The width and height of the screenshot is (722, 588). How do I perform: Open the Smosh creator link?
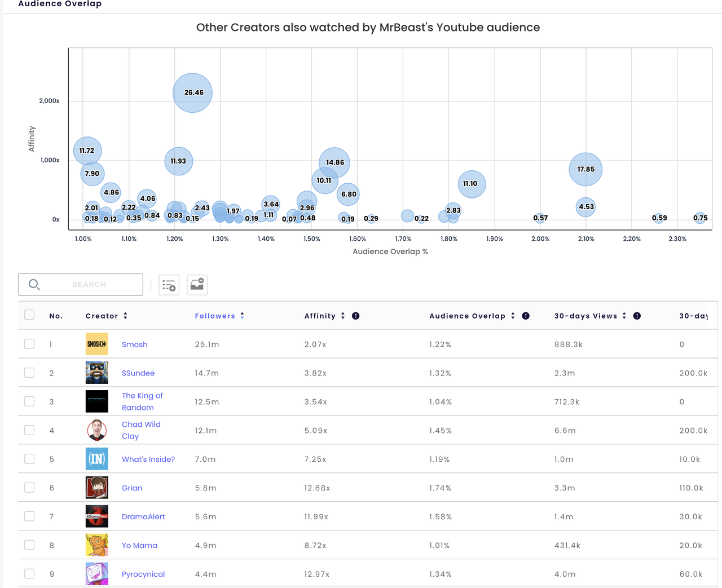[134, 344]
